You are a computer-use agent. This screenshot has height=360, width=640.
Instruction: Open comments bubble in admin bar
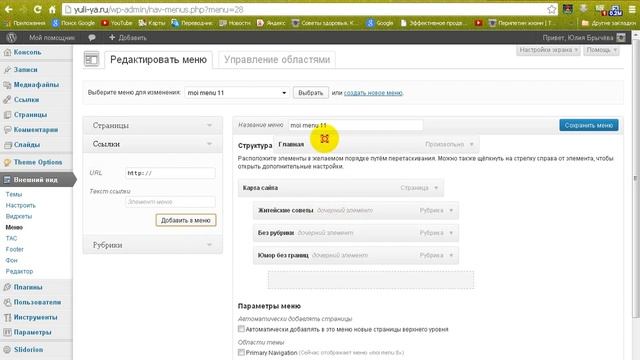click(92, 38)
